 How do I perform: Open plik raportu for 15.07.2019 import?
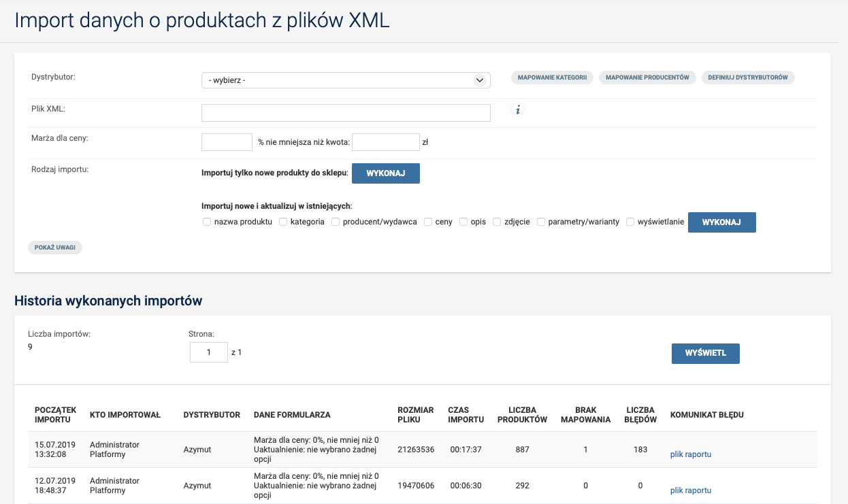(x=690, y=454)
